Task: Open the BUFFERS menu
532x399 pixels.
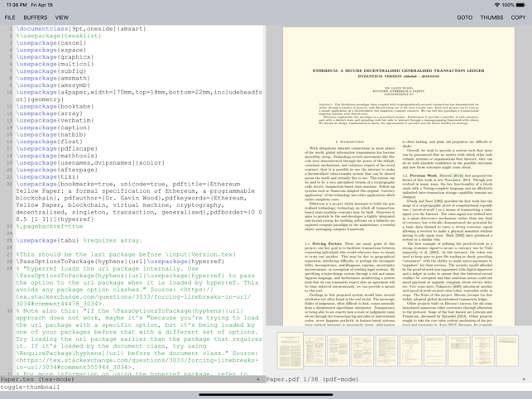Action: [x=36, y=17]
